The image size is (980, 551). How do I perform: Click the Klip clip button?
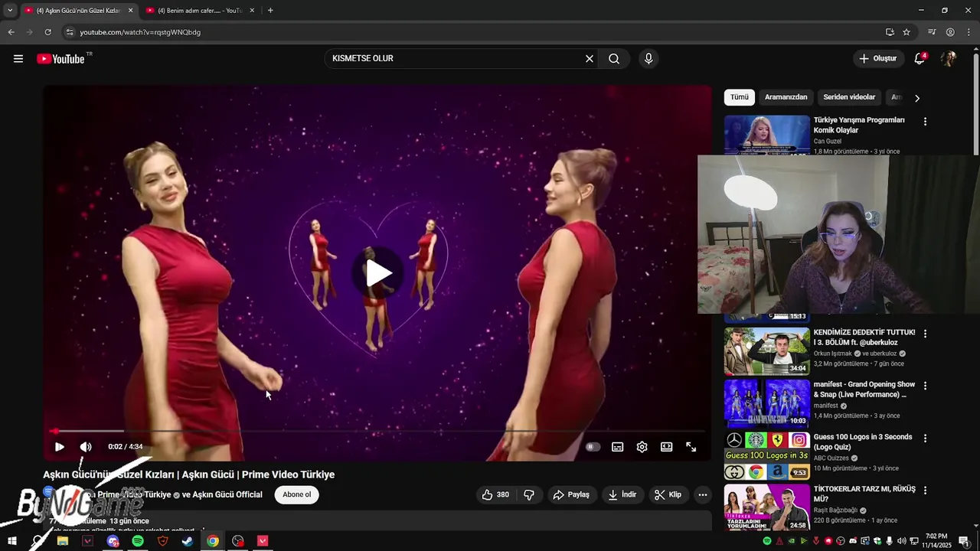[x=668, y=495]
